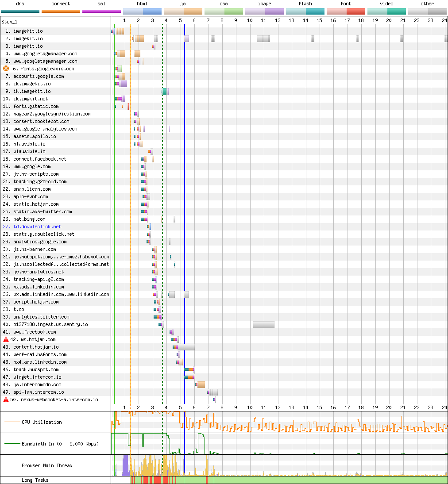448x484 pixels.
Task: Click the teal video bar in row 9
Action: point(164,91)
